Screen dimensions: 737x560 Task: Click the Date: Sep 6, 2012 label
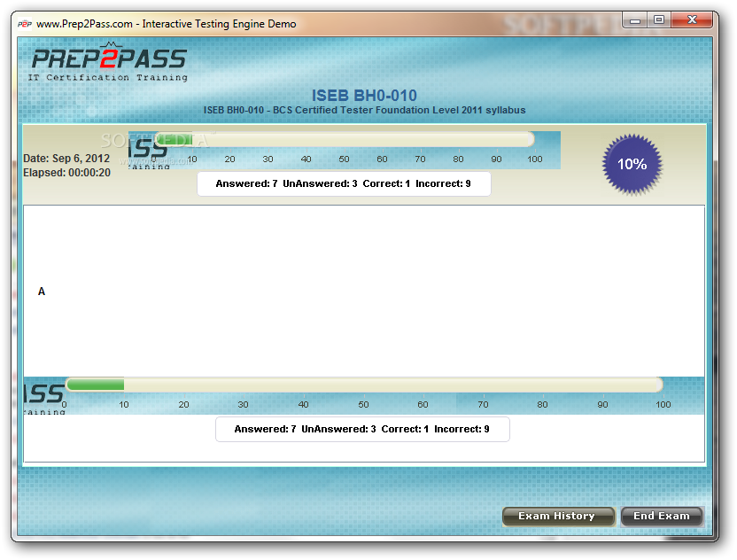66,159
